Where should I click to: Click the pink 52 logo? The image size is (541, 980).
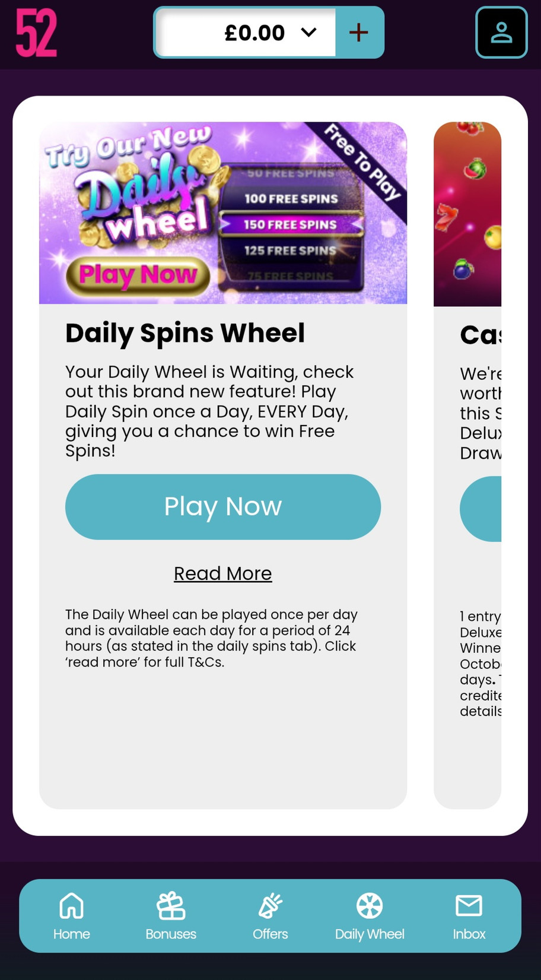pyautogui.click(x=36, y=33)
